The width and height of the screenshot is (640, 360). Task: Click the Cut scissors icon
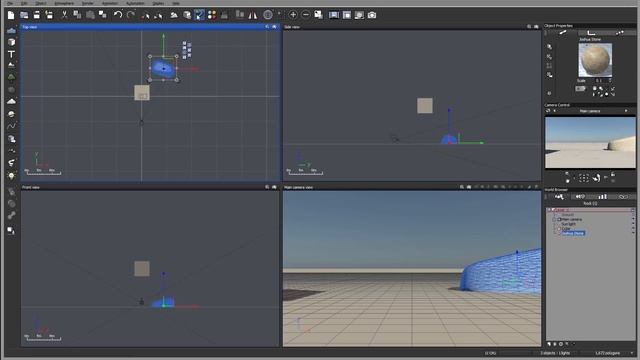[x=64, y=15]
